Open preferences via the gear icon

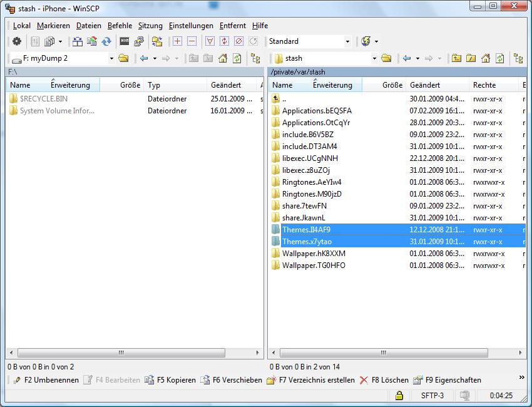[17, 41]
